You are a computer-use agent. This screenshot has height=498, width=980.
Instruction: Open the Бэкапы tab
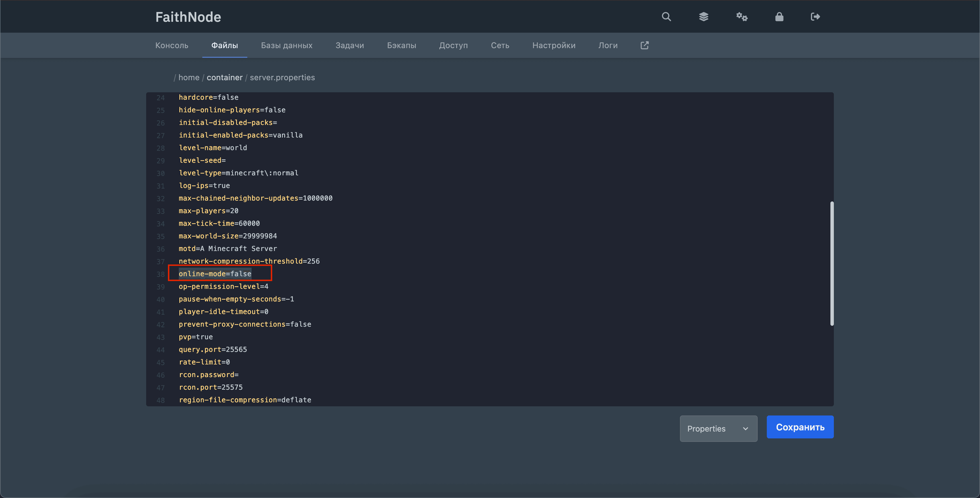click(x=401, y=45)
